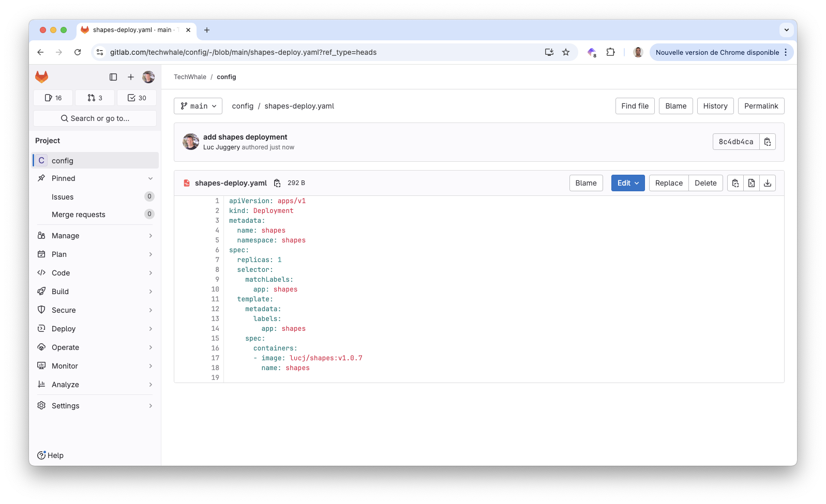Copy file path next to shapes-deploy.yaml
826x504 pixels.
[277, 183]
